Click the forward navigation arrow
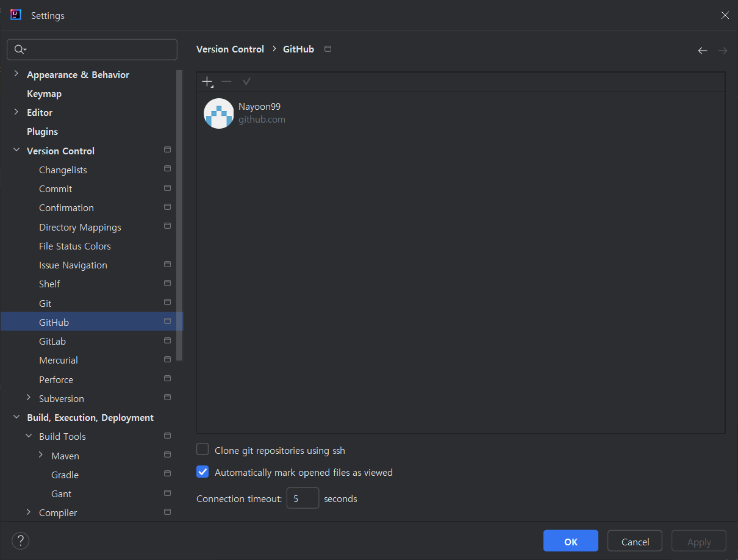738x560 pixels. point(723,51)
